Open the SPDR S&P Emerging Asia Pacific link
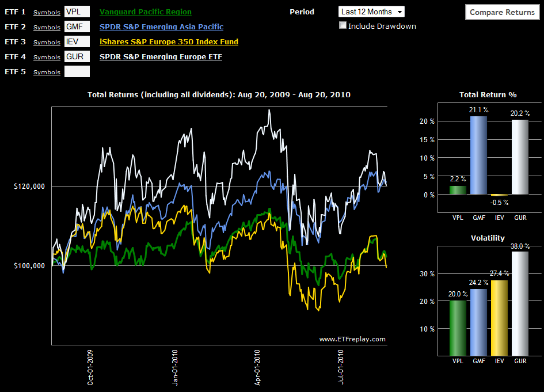 pyautogui.click(x=161, y=26)
